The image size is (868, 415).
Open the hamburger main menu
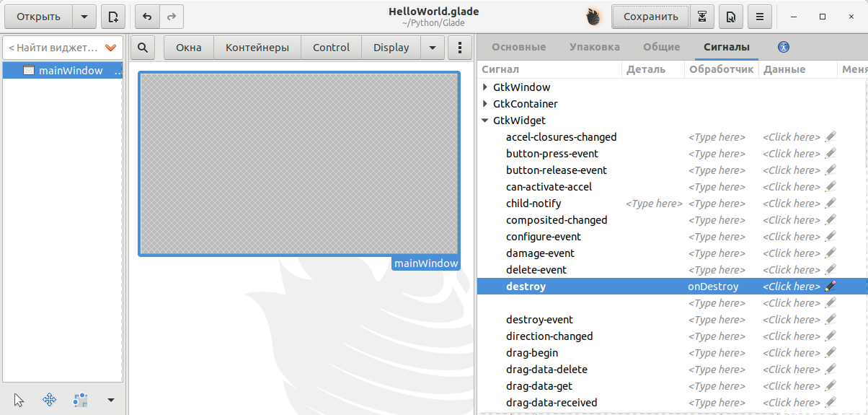pos(760,17)
